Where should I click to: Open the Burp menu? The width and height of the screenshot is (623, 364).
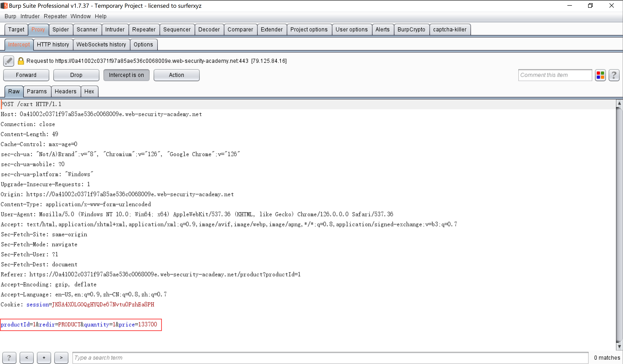pos(10,16)
